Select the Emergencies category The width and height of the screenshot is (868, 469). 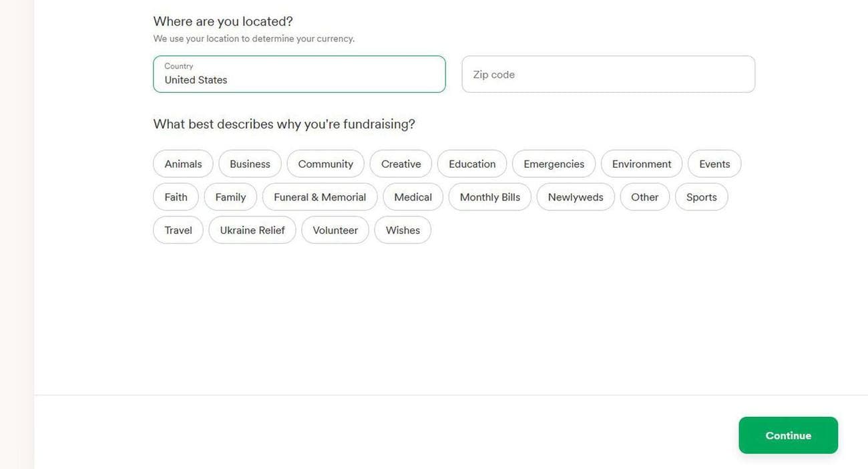tap(554, 164)
